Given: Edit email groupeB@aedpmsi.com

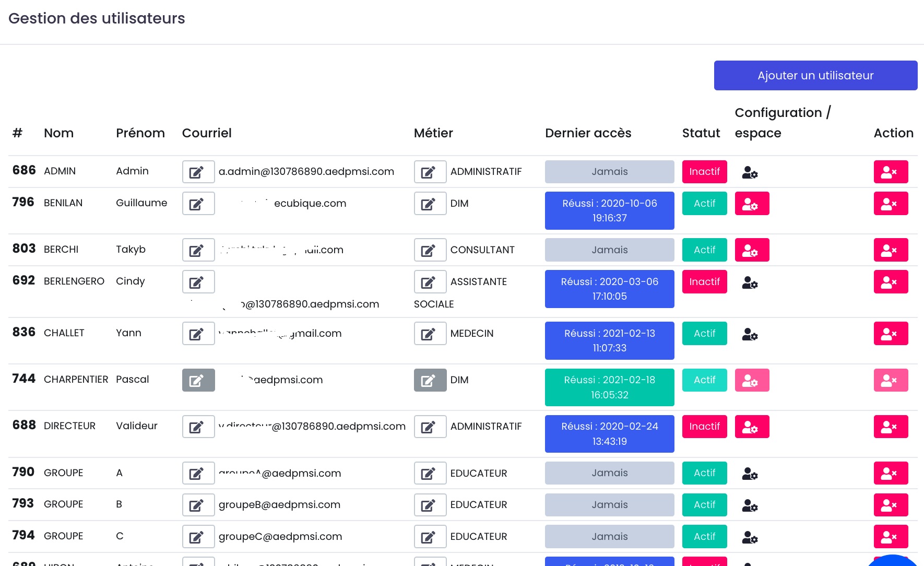Looking at the screenshot, I should (x=198, y=505).
